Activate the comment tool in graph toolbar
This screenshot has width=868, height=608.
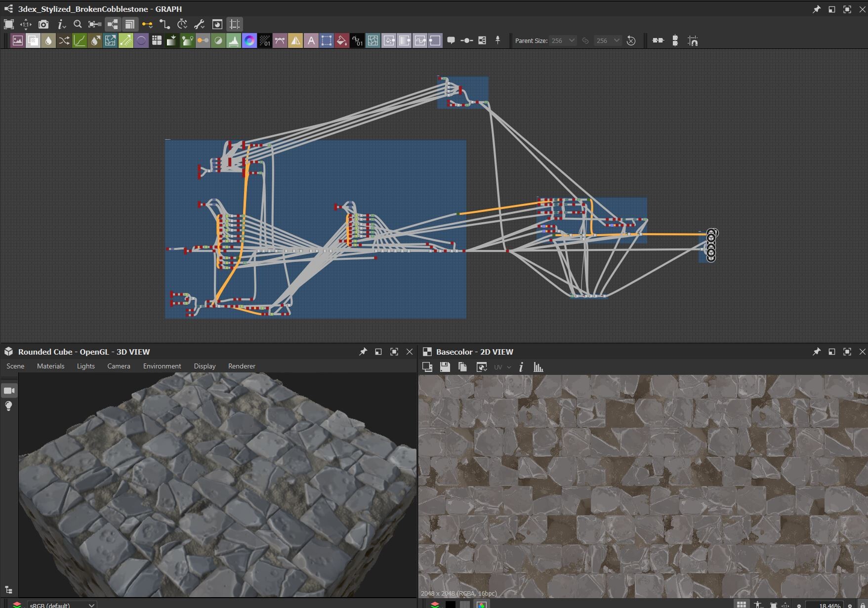tap(452, 41)
